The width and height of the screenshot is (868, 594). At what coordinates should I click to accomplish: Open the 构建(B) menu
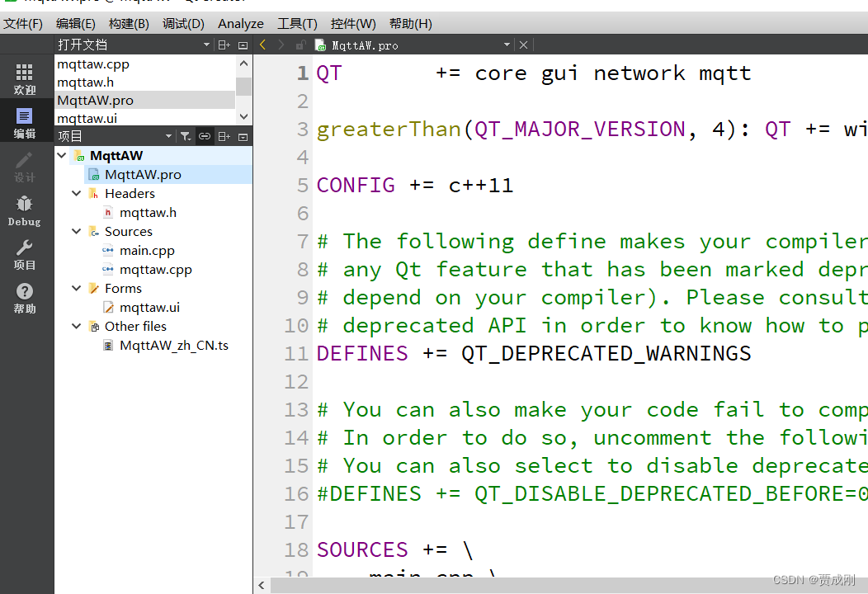tap(129, 24)
